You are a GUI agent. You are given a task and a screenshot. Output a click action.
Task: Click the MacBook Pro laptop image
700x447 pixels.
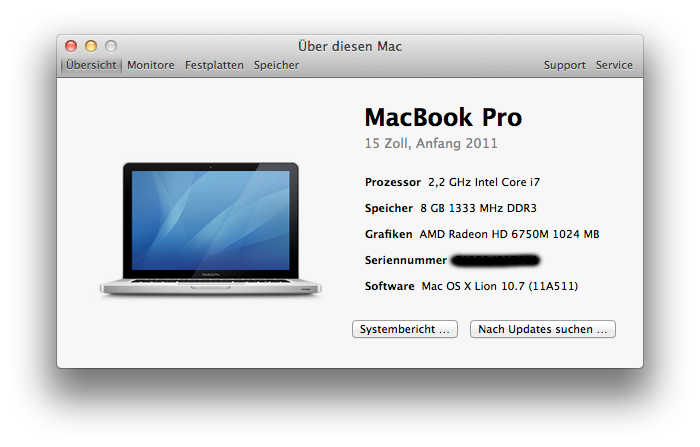point(210,229)
